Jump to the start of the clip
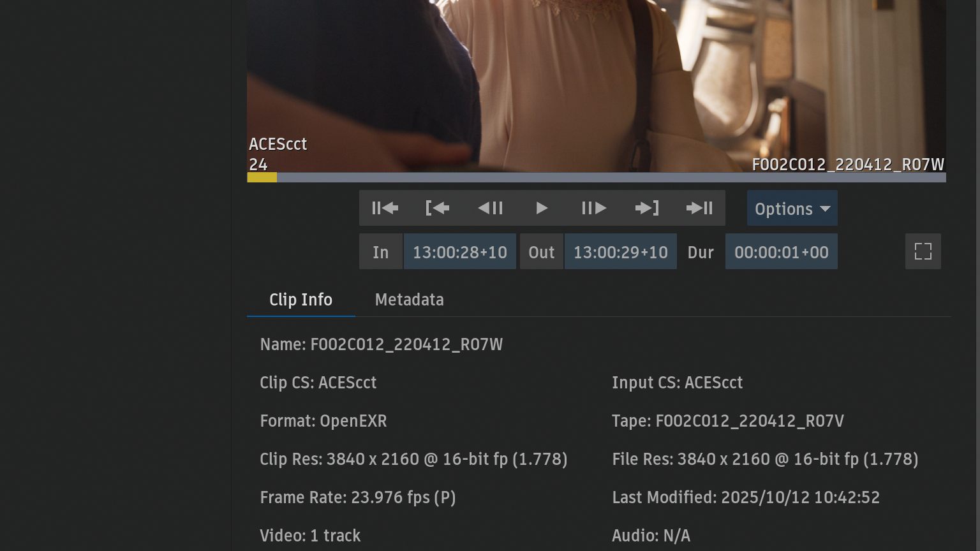The image size is (980, 551). 385,208
